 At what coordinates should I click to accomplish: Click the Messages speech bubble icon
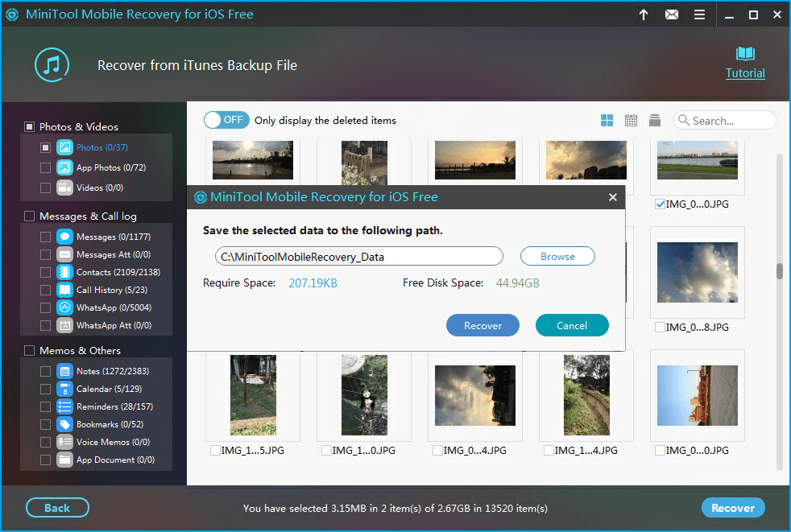point(64,237)
